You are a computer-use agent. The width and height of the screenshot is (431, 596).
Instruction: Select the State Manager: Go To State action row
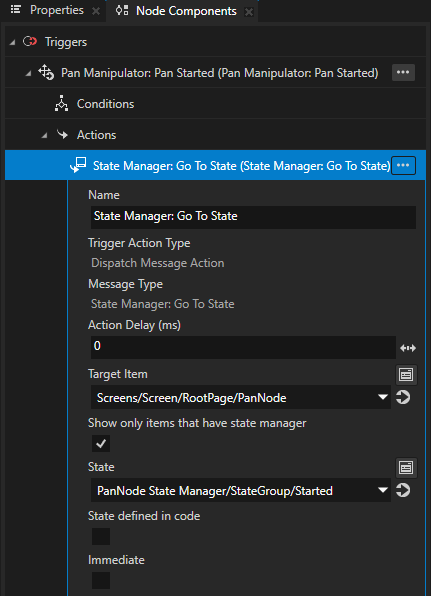click(x=215, y=165)
